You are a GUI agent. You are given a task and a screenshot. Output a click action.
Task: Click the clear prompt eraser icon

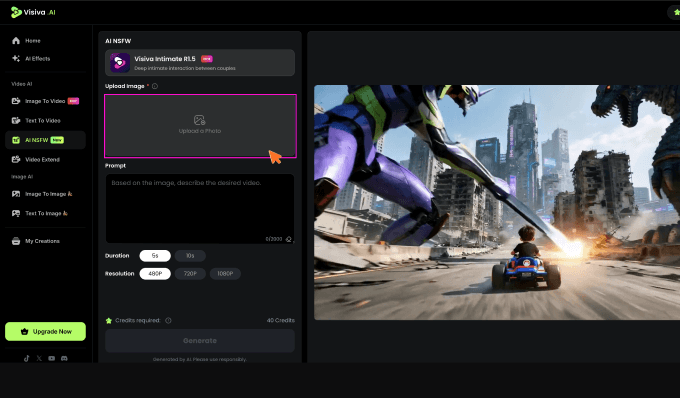pos(289,239)
